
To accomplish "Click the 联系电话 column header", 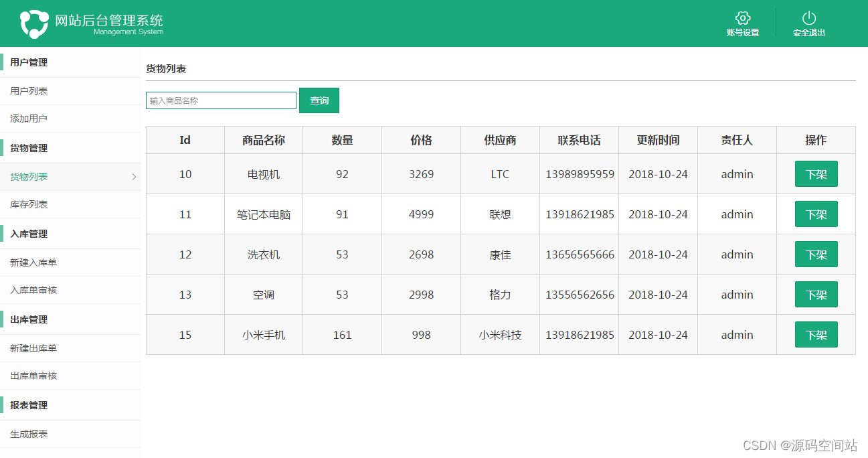I will point(580,140).
